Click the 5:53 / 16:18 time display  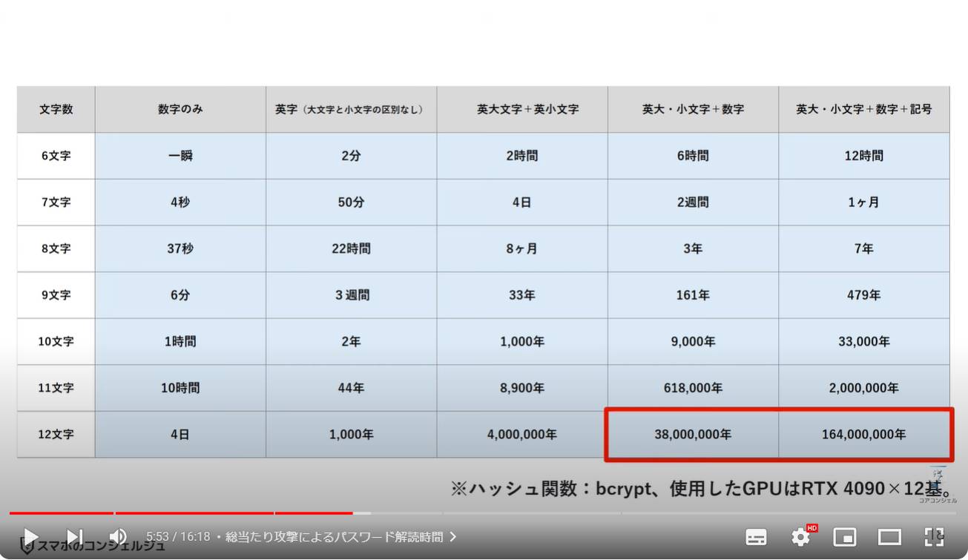coord(178,537)
